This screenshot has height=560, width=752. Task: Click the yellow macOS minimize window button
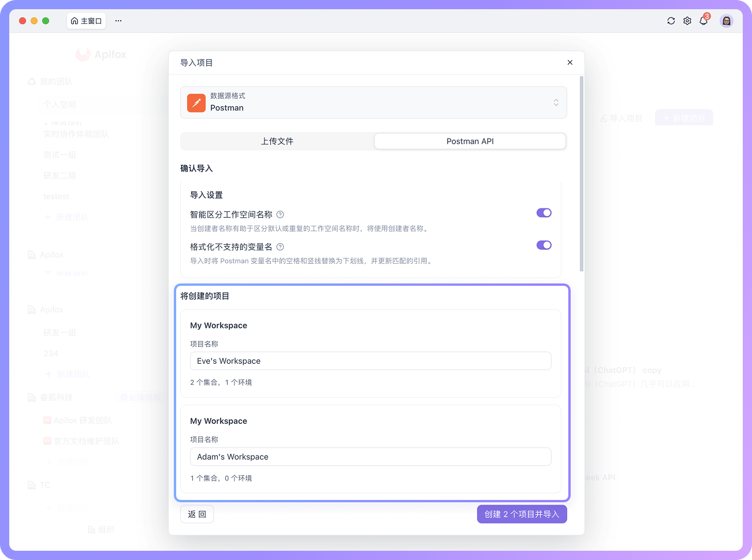point(34,21)
